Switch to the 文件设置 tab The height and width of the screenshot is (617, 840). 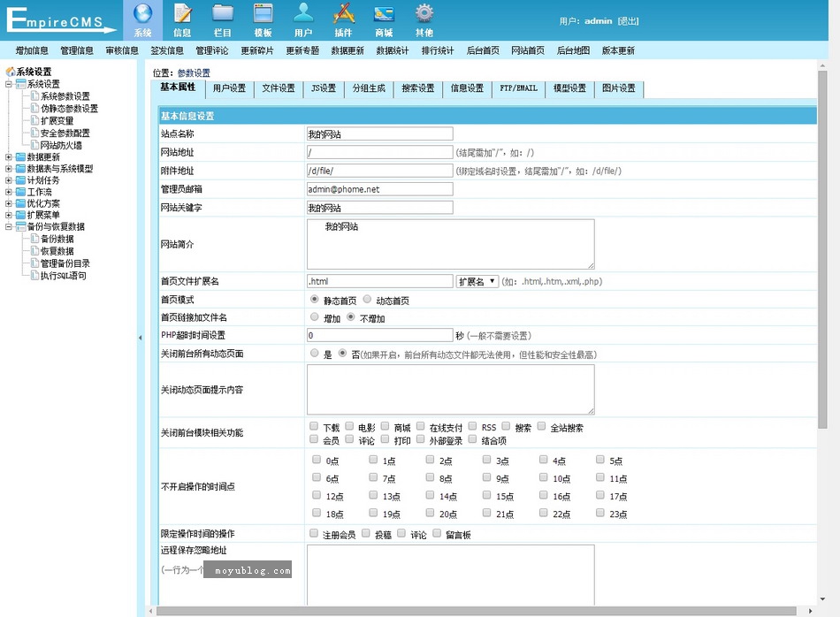click(279, 88)
